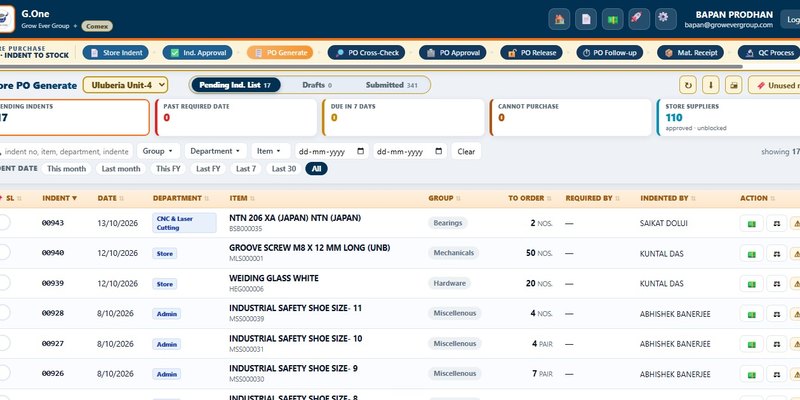Tick the row selector for indent 00928
This screenshot has height=400, width=800.
pyautogui.click(x=3, y=313)
